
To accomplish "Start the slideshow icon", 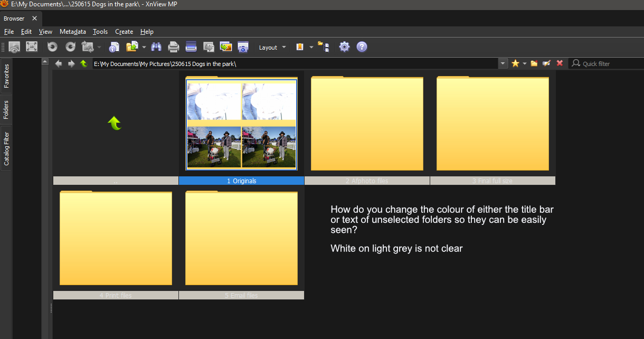I will (226, 46).
